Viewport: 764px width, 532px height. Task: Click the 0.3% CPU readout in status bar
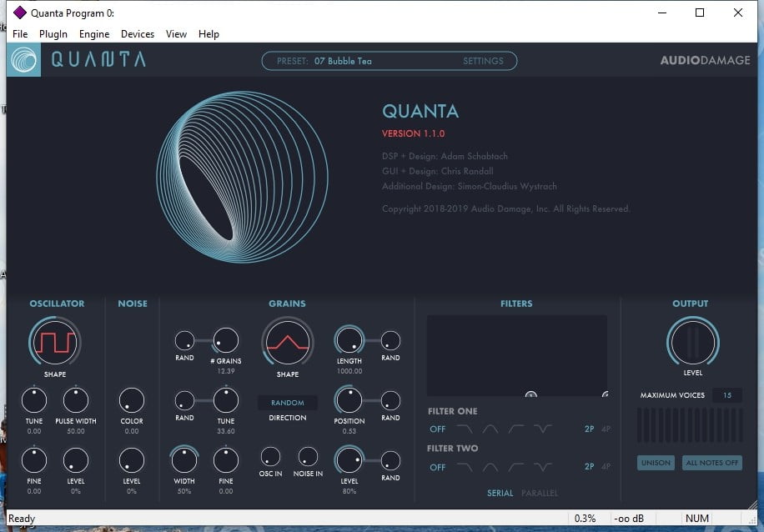[585, 519]
